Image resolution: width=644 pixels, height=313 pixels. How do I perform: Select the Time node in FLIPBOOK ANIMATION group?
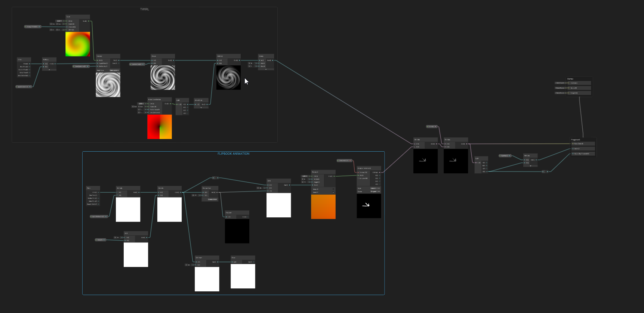point(93,196)
